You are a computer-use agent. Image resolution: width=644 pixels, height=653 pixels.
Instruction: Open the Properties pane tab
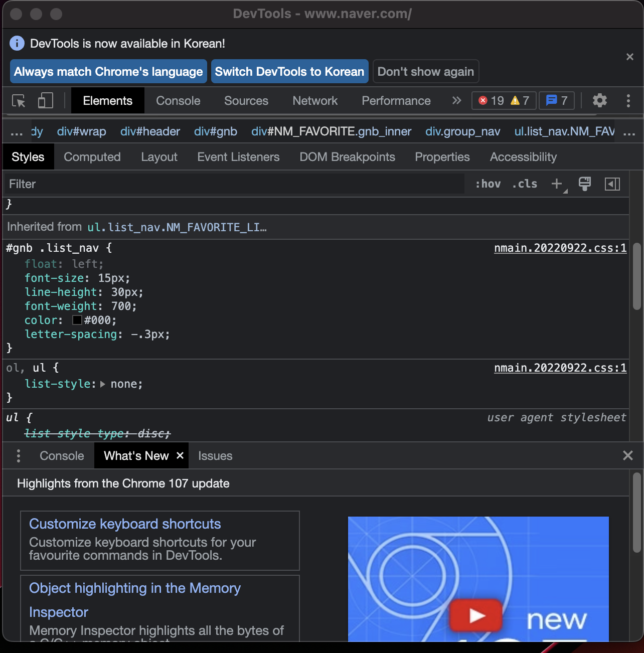point(442,157)
